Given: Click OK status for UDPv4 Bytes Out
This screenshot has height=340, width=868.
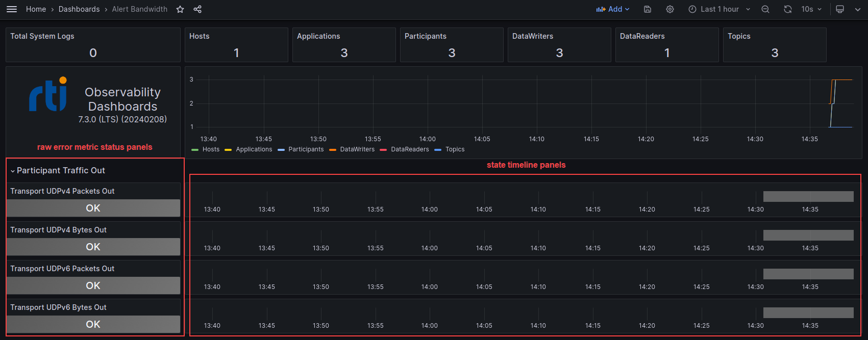Looking at the screenshot, I should pos(93,247).
